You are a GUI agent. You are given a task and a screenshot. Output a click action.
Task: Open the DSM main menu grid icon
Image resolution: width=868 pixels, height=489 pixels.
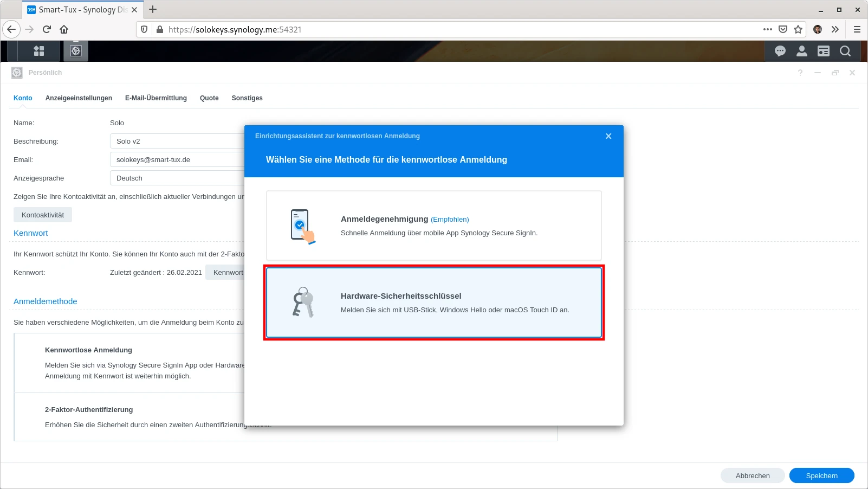click(x=39, y=51)
